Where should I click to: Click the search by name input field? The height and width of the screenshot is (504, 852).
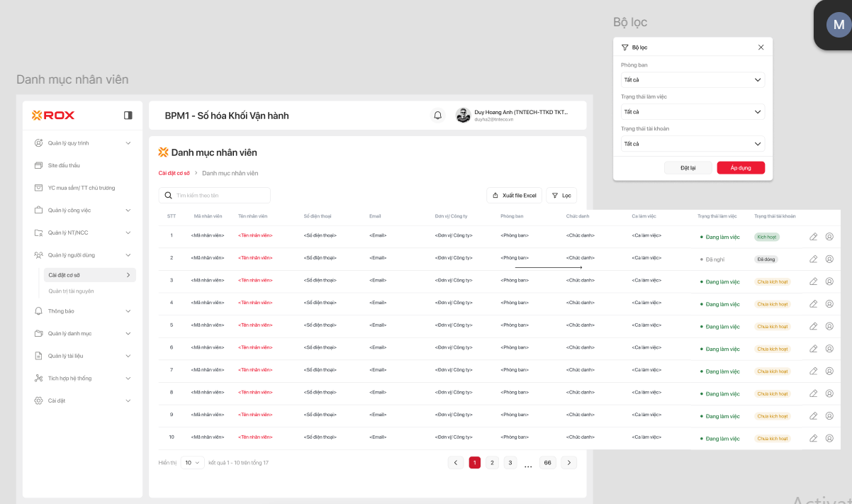coord(215,196)
